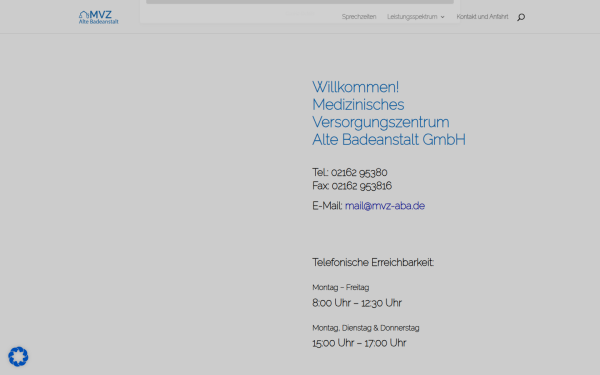Click the fax number 02162 953816
600x375 pixels.
(362, 186)
